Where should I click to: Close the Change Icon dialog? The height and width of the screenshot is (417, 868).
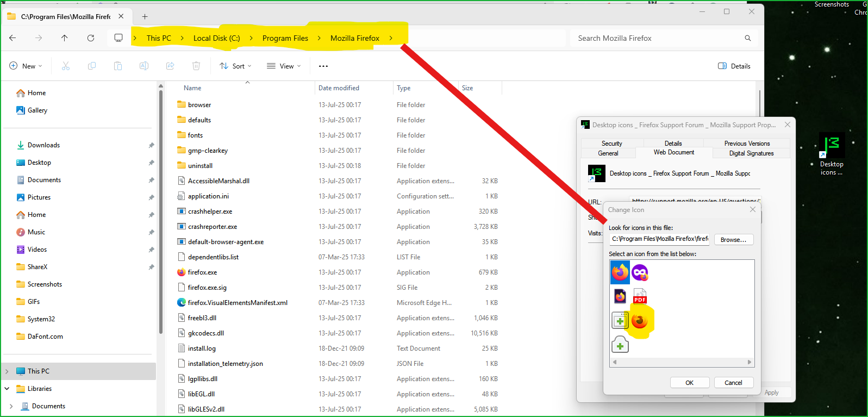click(x=753, y=209)
